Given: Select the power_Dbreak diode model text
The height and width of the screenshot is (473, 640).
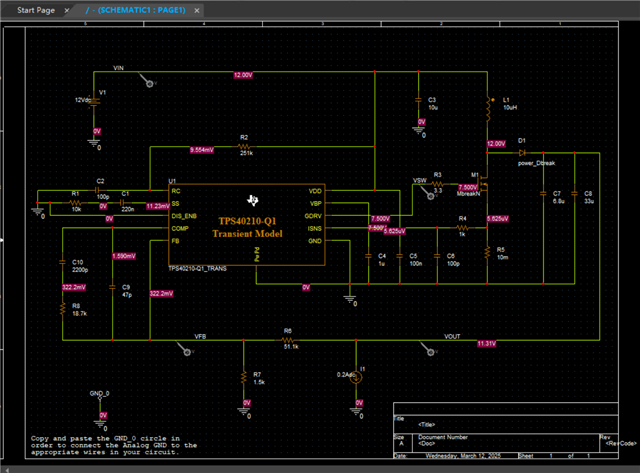Looking at the screenshot, I should click(536, 163).
